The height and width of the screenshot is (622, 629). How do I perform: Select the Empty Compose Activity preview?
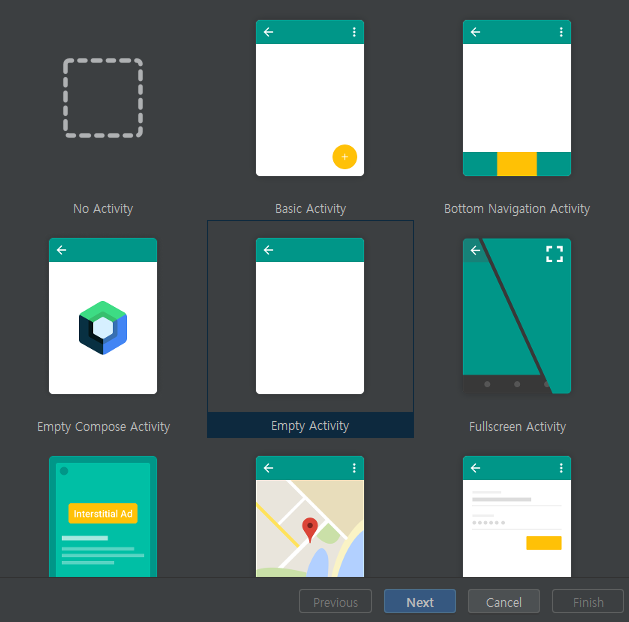[x=103, y=316]
